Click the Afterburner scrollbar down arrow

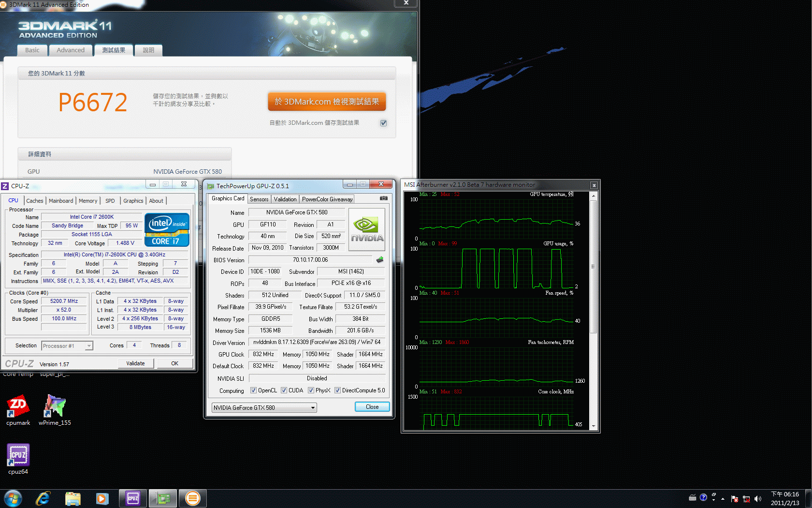point(594,427)
